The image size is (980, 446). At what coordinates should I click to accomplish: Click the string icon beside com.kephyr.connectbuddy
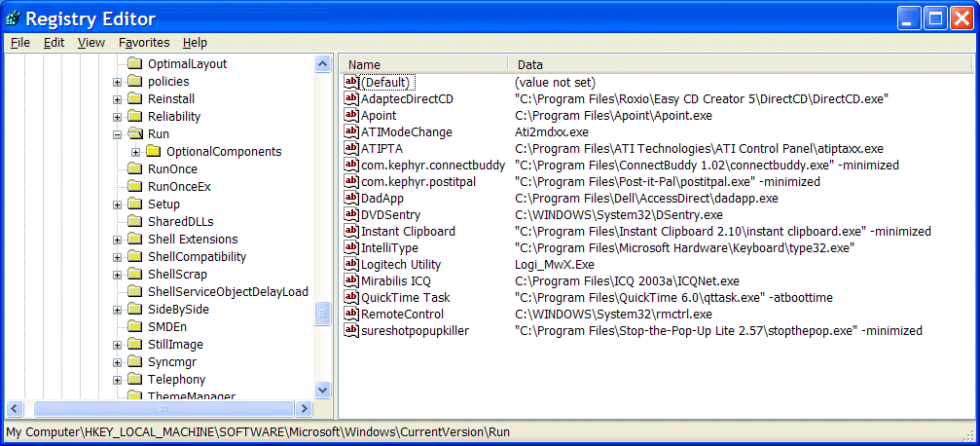pyautogui.click(x=351, y=166)
